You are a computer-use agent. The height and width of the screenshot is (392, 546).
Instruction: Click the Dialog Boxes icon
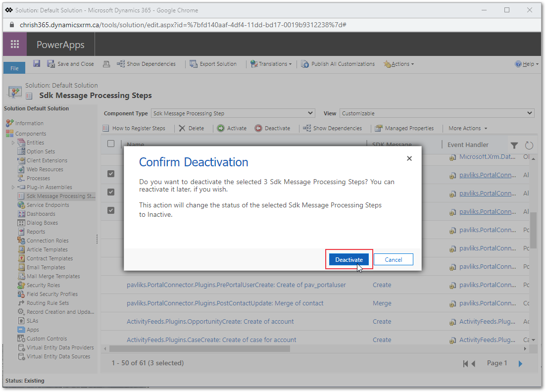(x=21, y=223)
